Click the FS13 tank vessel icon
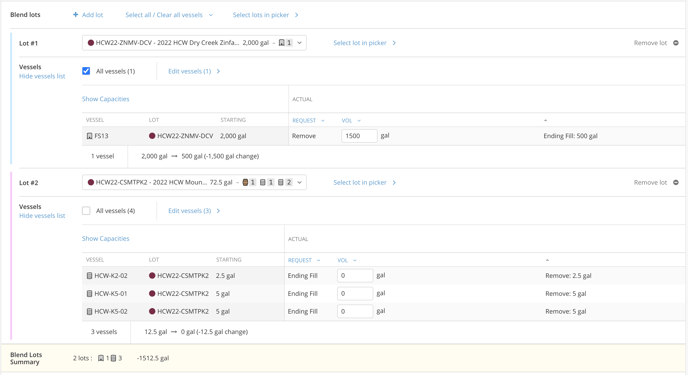688x375 pixels. click(90, 136)
